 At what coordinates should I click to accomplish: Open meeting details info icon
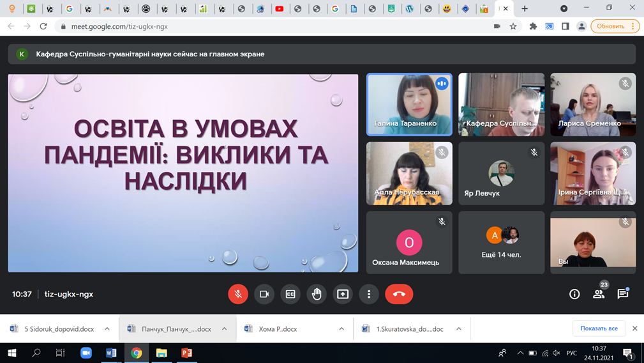click(574, 294)
